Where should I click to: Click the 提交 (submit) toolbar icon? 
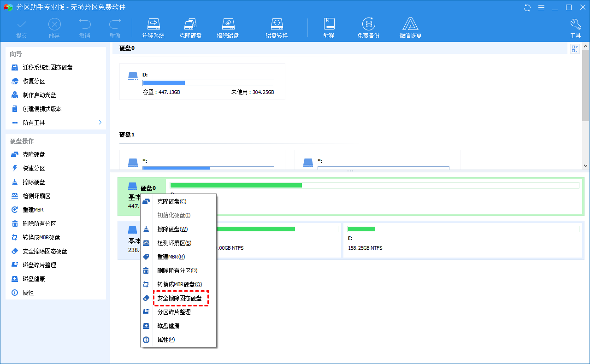[22, 28]
